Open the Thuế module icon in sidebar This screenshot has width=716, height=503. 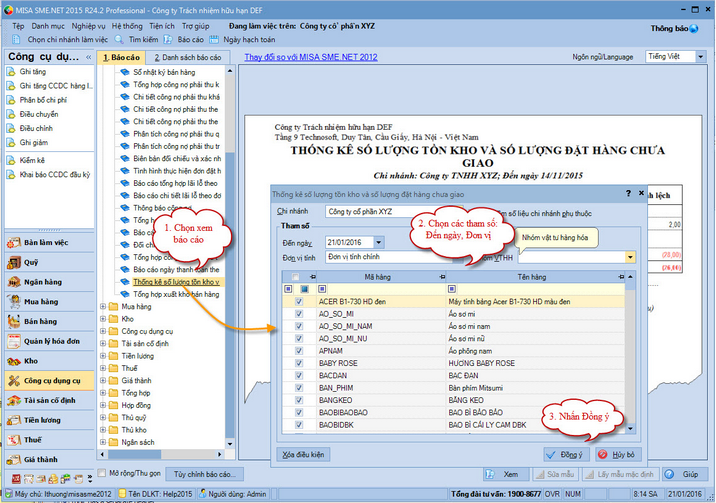tap(14, 440)
